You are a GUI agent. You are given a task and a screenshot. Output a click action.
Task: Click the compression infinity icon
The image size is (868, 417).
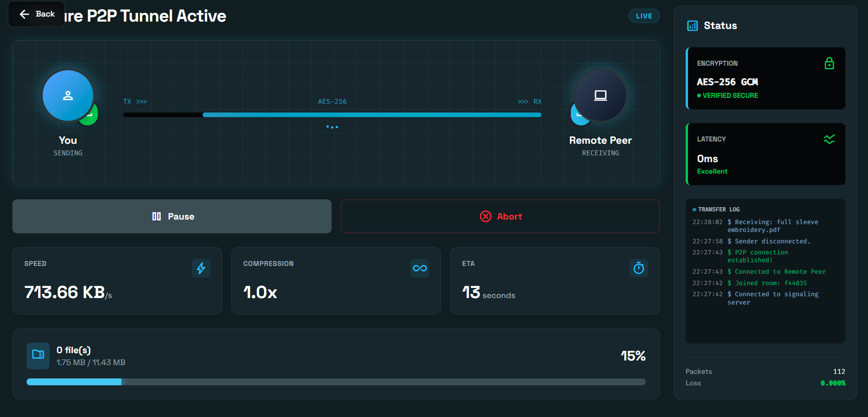[x=420, y=268]
